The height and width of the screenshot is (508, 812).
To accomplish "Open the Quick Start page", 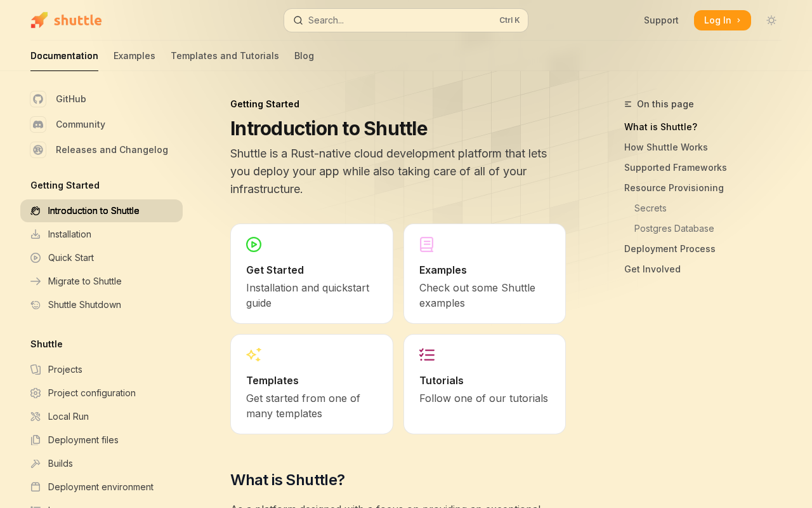I will tap(101, 258).
